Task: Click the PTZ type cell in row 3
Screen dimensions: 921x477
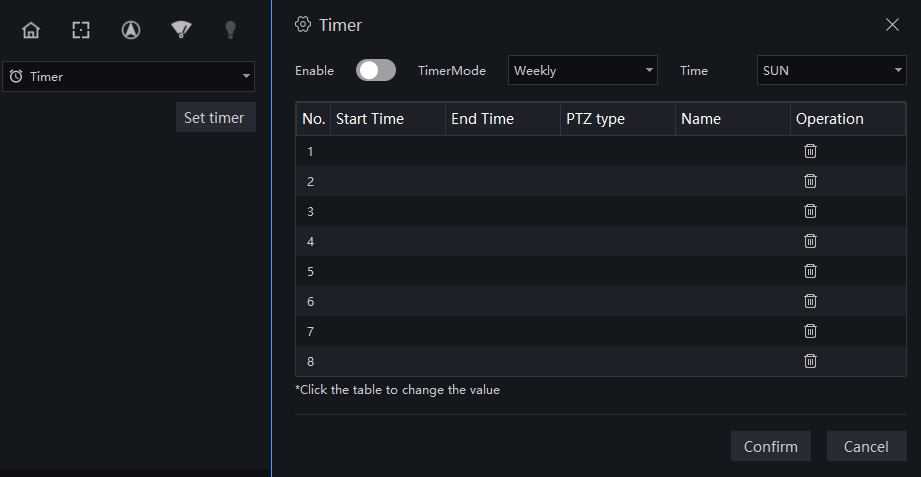Action: point(618,211)
